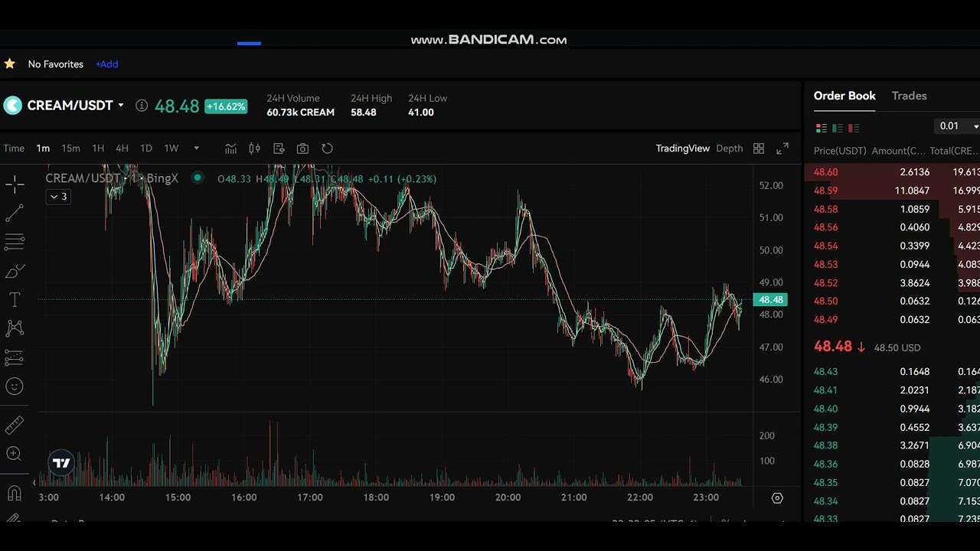The image size is (980, 551).
Task: Click bid price 48.38 in order book
Action: pyautogui.click(x=825, y=445)
